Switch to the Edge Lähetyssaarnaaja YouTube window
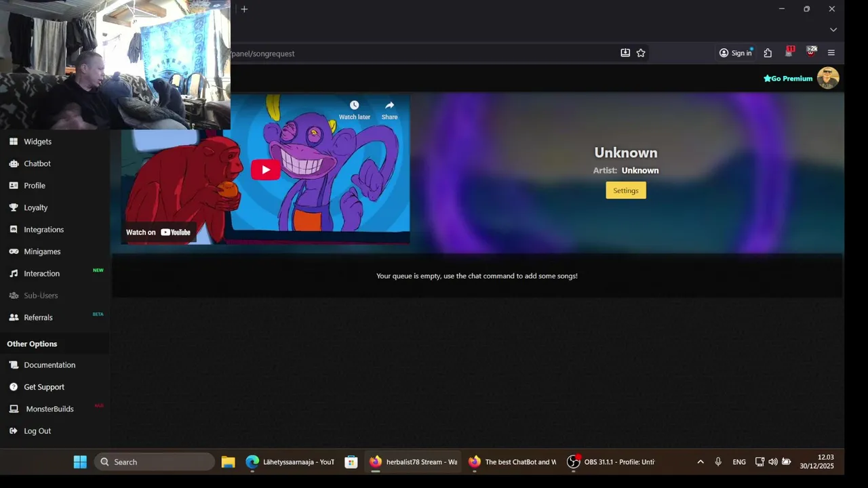868x488 pixels. click(x=290, y=462)
